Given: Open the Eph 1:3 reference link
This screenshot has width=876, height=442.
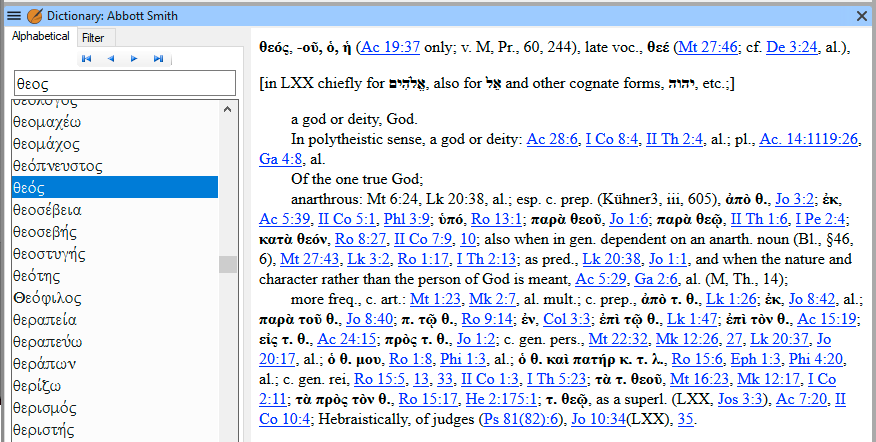Looking at the screenshot, I should click(756, 359).
